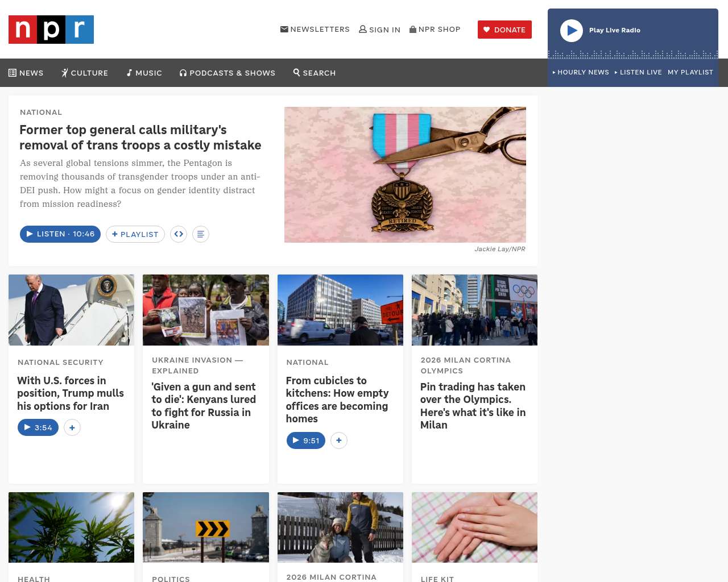Add empty offices story to playlist
Screen dimensions: 728x582
[339, 440]
